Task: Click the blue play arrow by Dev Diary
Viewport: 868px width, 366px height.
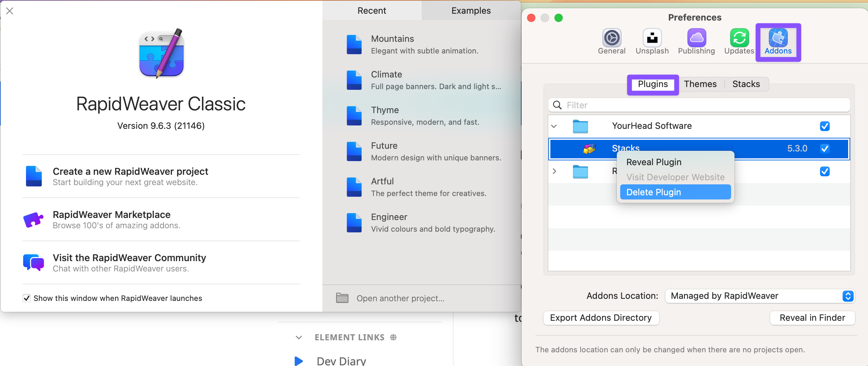Action: pyautogui.click(x=298, y=361)
